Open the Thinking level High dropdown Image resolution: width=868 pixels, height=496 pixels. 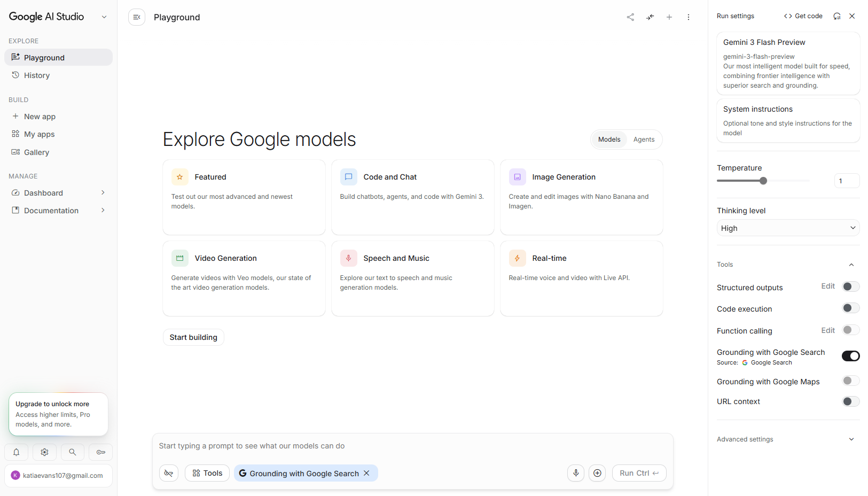click(788, 228)
